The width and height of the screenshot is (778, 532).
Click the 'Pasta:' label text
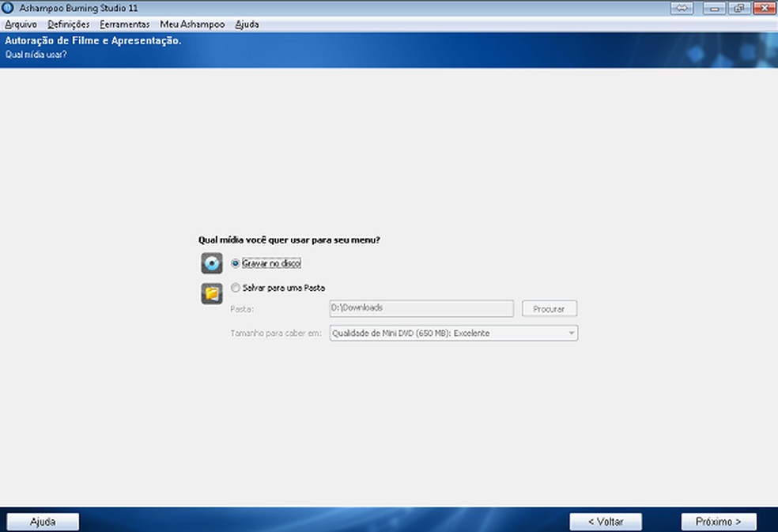click(242, 309)
